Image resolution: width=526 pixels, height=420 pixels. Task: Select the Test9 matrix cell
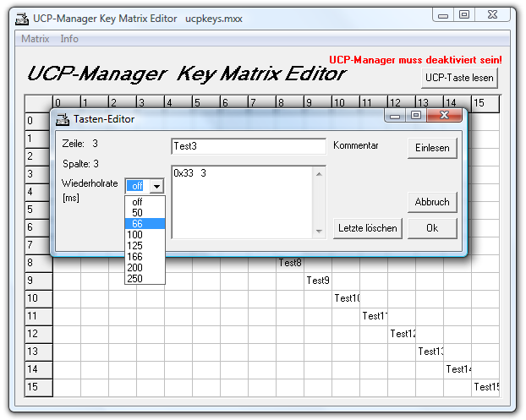pyautogui.click(x=318, y=281)
